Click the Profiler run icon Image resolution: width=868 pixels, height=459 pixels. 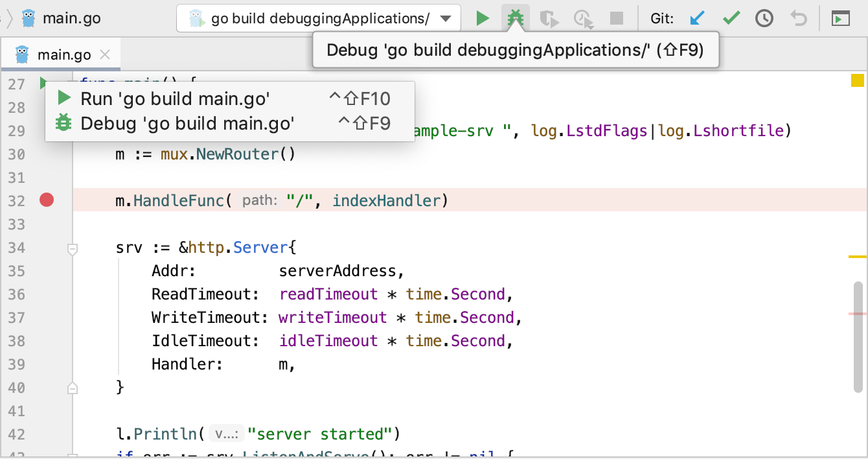[584, 18]
